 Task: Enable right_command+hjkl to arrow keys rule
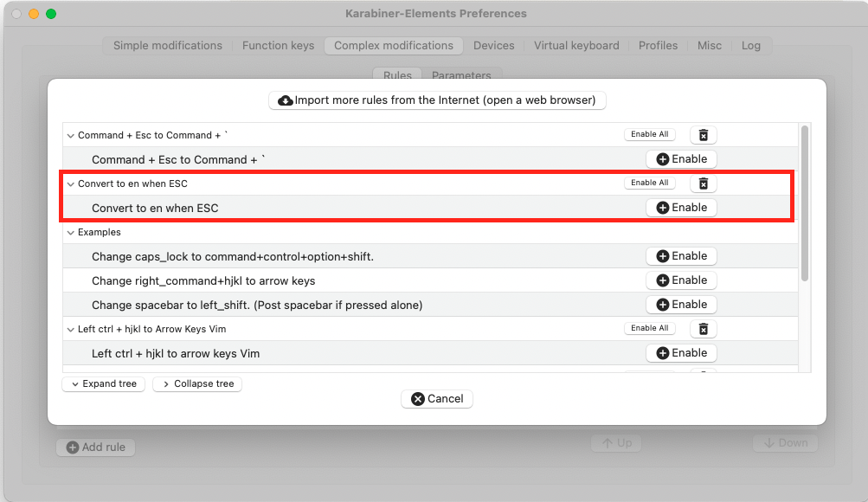click(681, 280)
